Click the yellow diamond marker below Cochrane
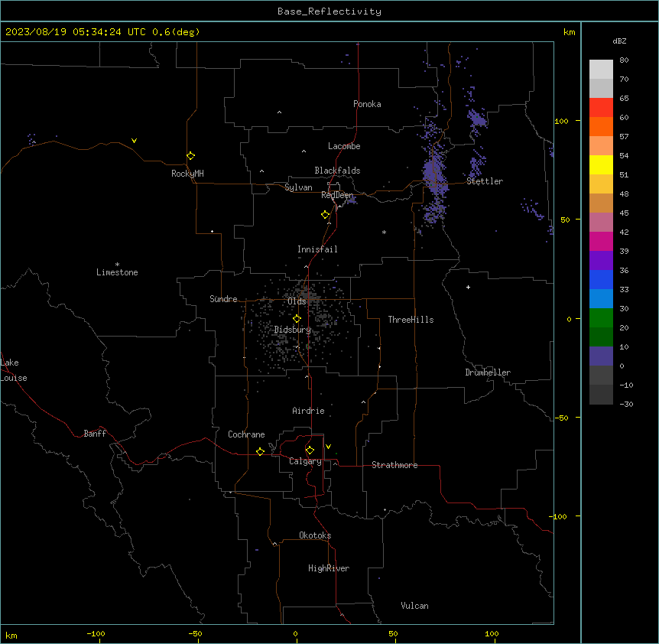Image resolution: width=659 pixels, height=644 pixels. pyautogui.click(x=260, y=451)
